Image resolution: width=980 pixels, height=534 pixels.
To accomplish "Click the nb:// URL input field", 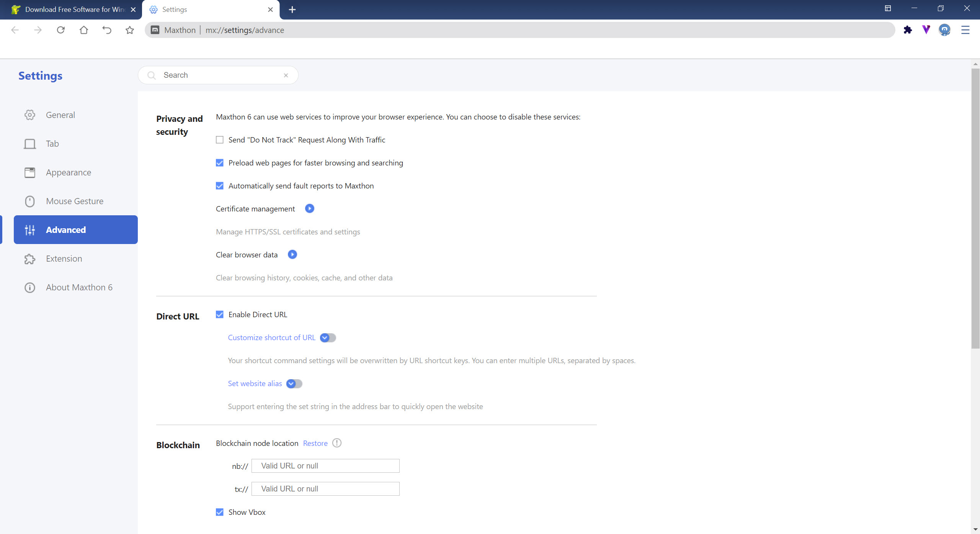I will [325, 466].
